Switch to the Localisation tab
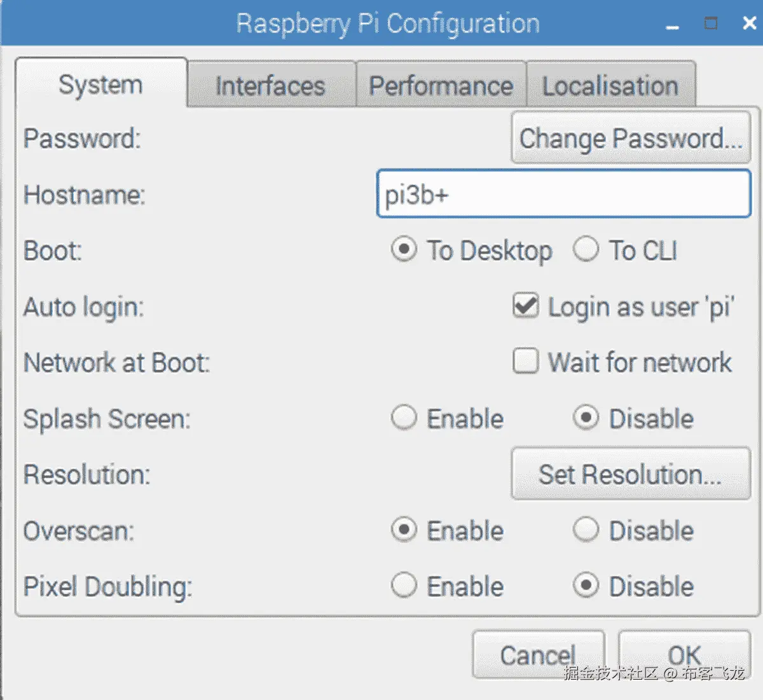This screenshot has width=763, height=700. 610,86
